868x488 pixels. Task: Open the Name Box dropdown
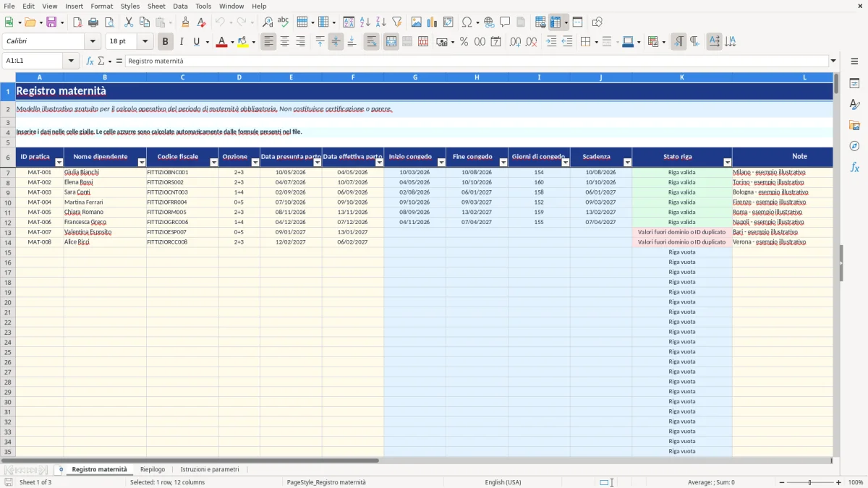coord(71,61)
